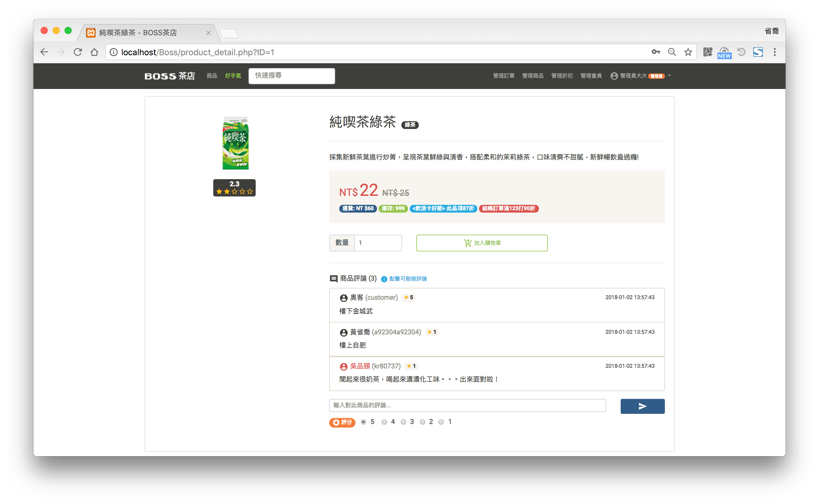Click the 商品評論 comments icon
819x504 pixels.
click(x=333, y=279)
